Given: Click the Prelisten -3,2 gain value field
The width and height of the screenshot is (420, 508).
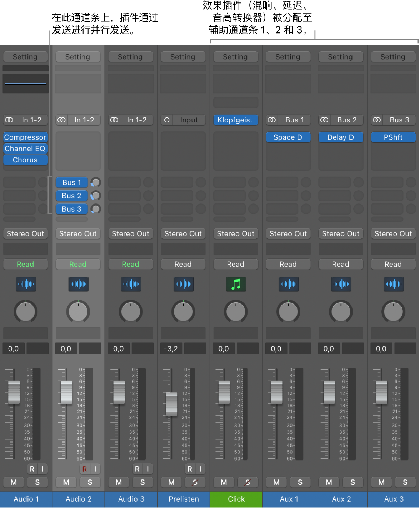Looking at the screenshot, I should [171, 349].
